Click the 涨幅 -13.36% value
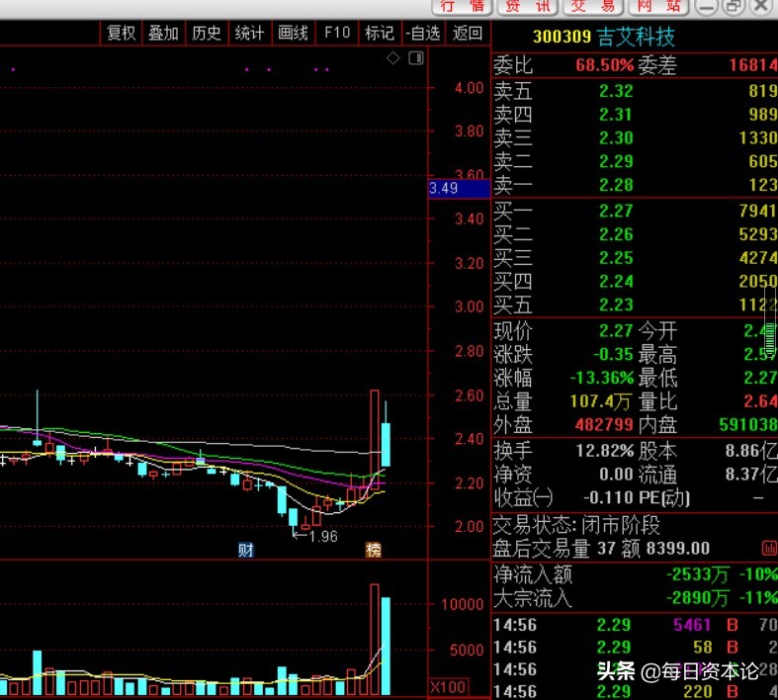 [601, 378]
